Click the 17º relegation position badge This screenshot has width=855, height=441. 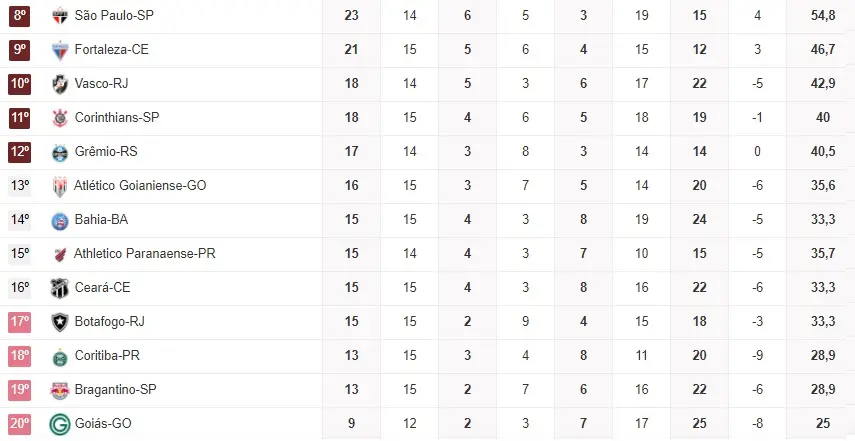coord(20,322)
